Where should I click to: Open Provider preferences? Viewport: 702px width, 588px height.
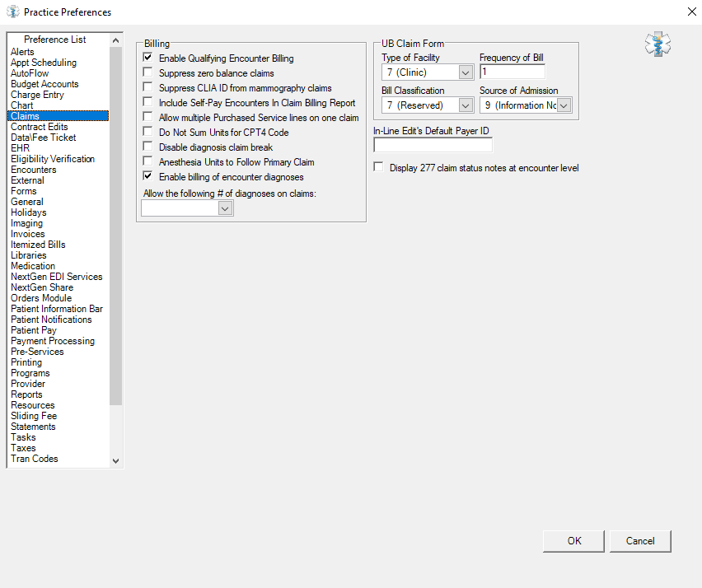(28, 384)
